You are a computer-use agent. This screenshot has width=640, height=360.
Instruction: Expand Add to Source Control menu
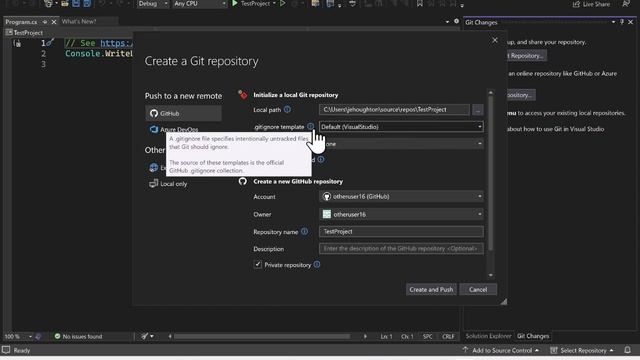[501, 350]
